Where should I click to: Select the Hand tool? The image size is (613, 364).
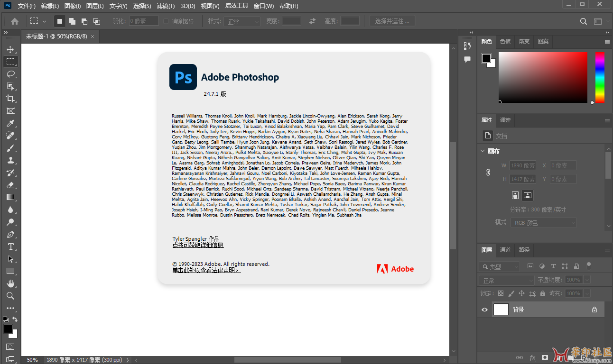[x=10, y=283]
